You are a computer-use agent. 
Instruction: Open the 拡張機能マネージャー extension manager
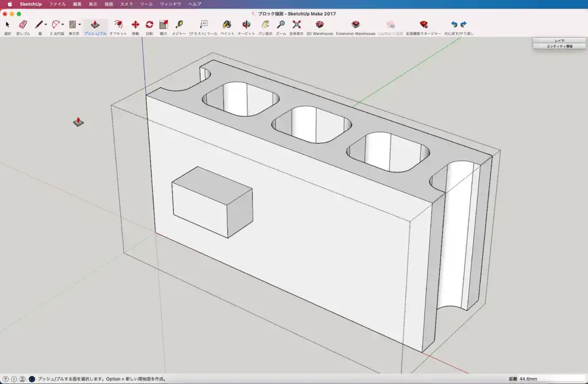(x=423, y=25)
